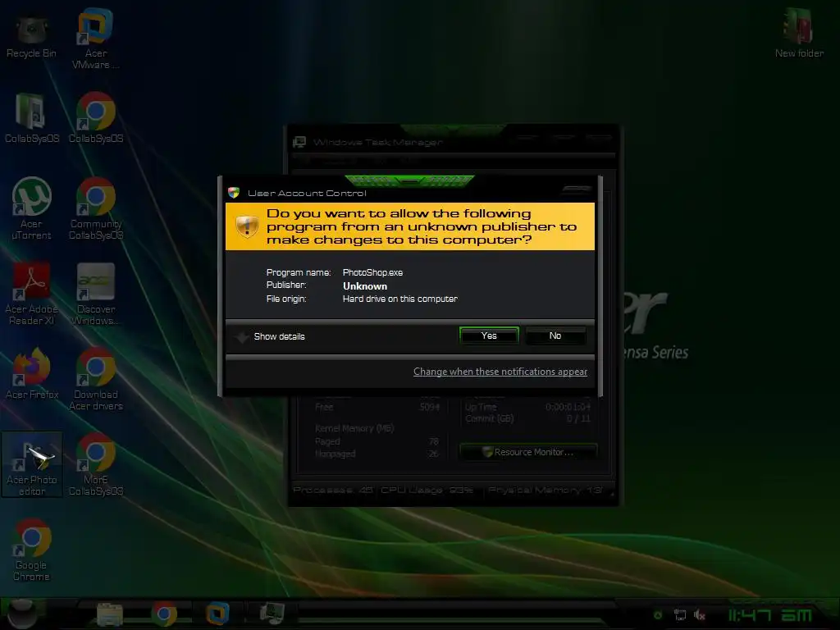
Task: Open 'Change when these notifications appear' link
Action: [x=500, y=372]
